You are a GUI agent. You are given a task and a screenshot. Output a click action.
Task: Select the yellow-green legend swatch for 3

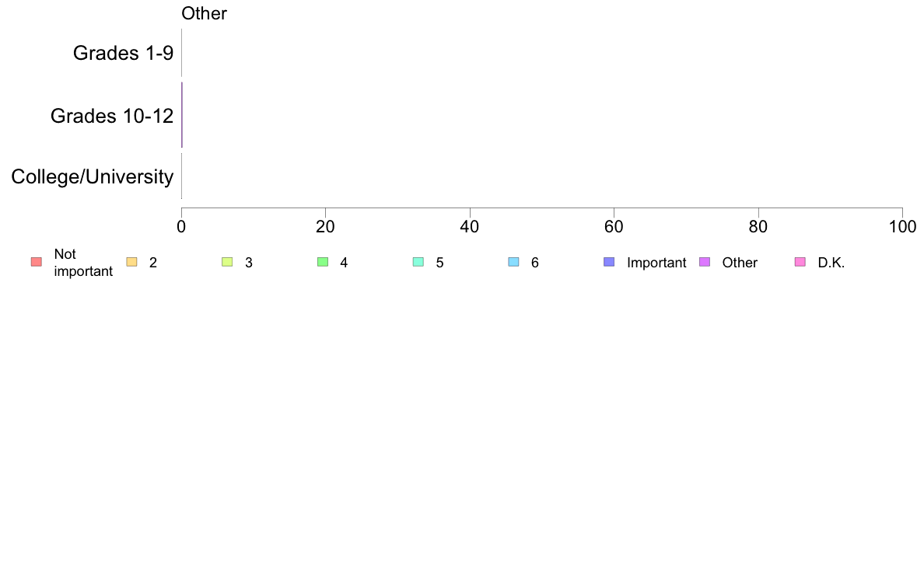click(x=227, y=262)
